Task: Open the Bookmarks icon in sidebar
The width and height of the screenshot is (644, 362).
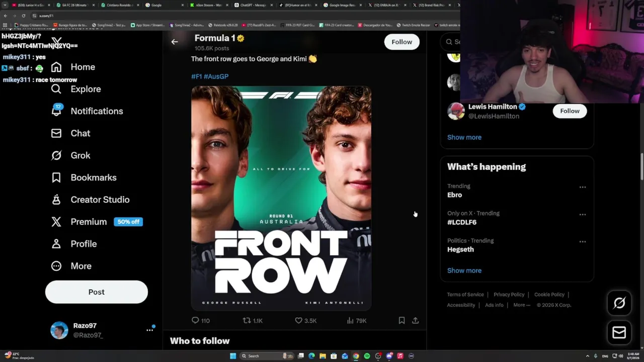Action: [x=56, y=177]
